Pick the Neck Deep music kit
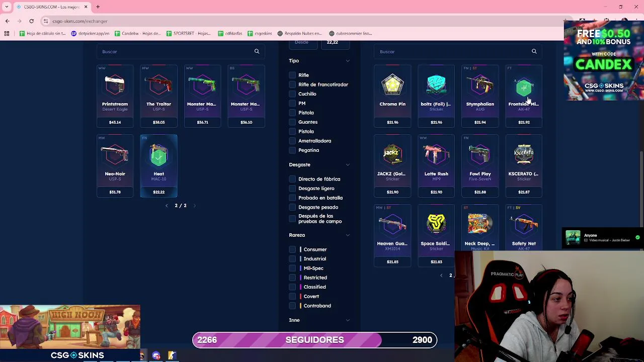This screenshot has width=644, height=362. [480, 228]
